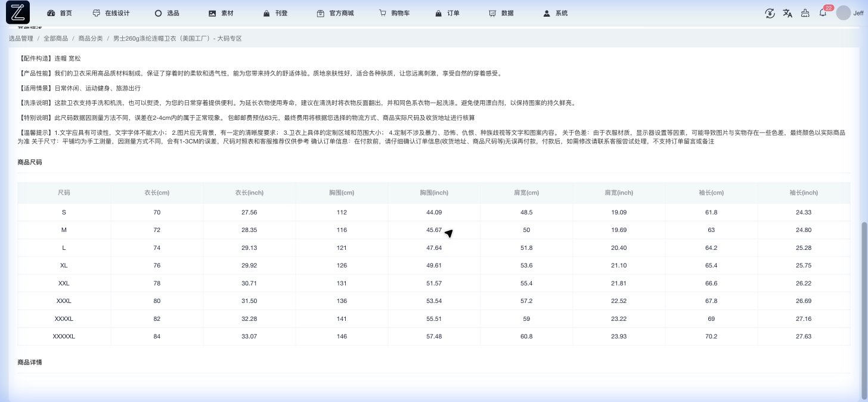
Task: Click the Jeff username text
Action: (858, 13)
